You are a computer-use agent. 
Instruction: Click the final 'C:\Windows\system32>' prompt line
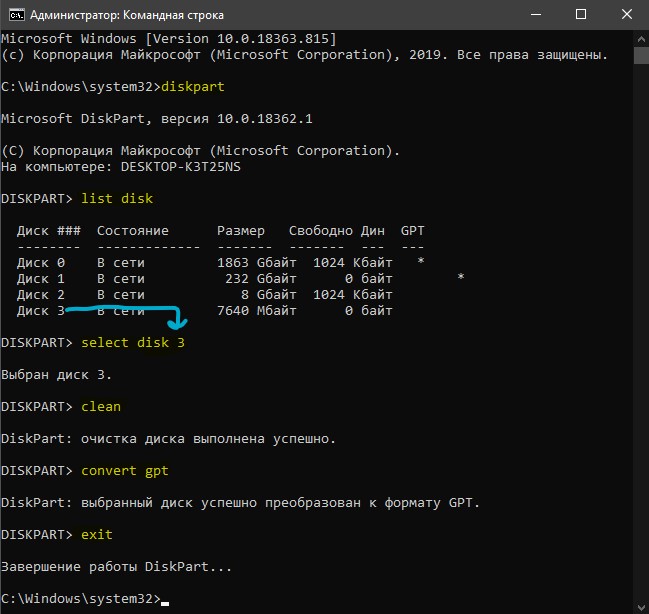pos(81,599)
